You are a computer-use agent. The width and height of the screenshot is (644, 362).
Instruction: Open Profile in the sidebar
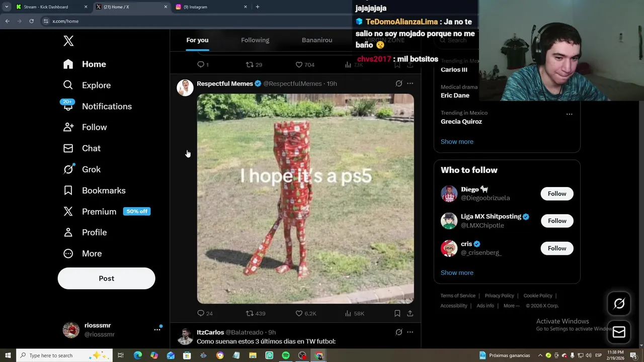85,232
